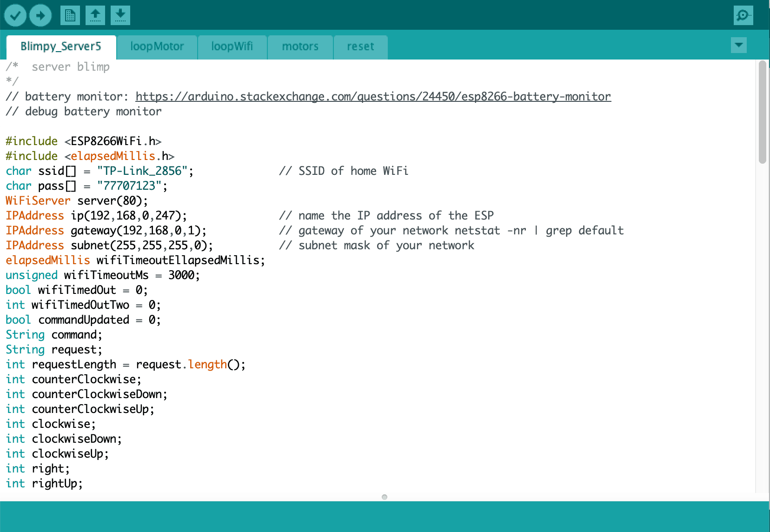Open a sketch using the up-arrow icon
This screenshot has height=532, width=770.
(95, 15)
